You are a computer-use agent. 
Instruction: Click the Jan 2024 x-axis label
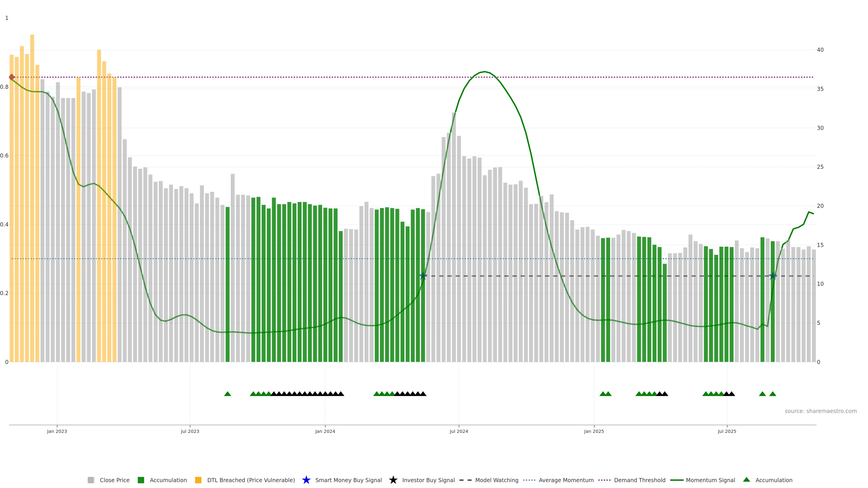click(x=325, y=431)
